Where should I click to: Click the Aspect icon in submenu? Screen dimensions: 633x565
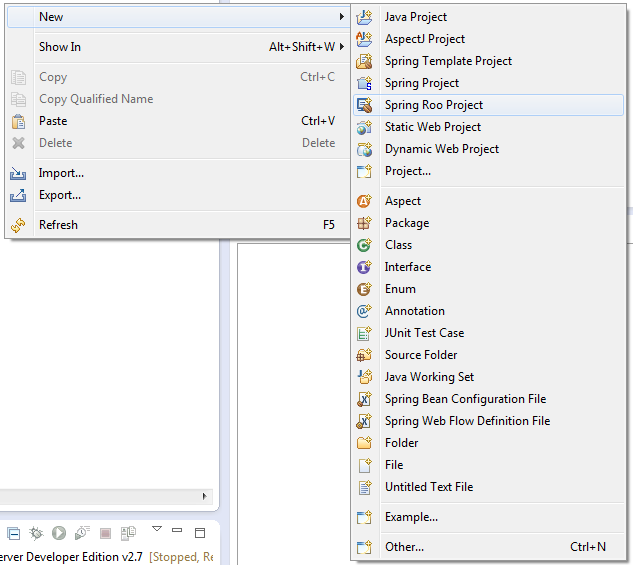click(x=364, y=201)
